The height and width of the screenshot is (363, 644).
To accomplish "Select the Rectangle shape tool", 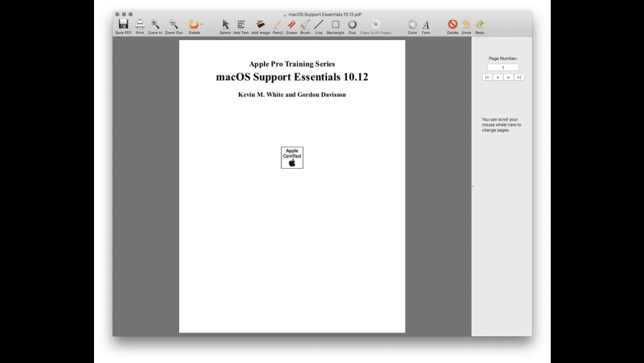I will 335,24.
